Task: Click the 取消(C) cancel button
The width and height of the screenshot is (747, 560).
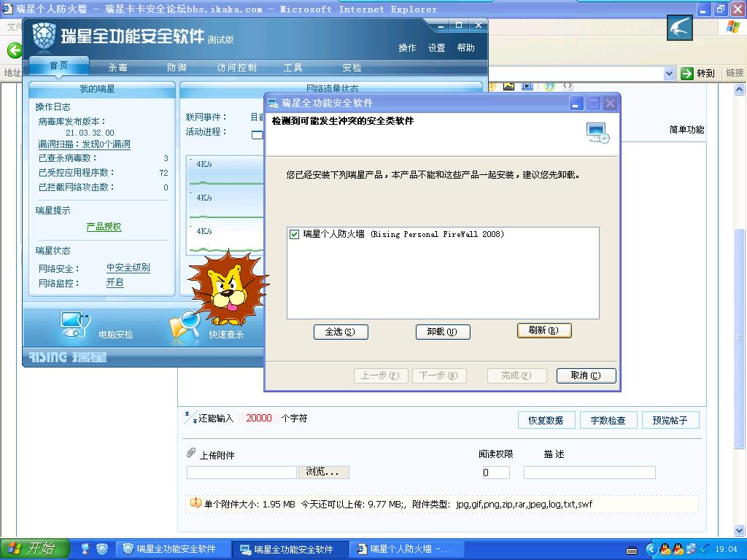Action: coord(586,376)
